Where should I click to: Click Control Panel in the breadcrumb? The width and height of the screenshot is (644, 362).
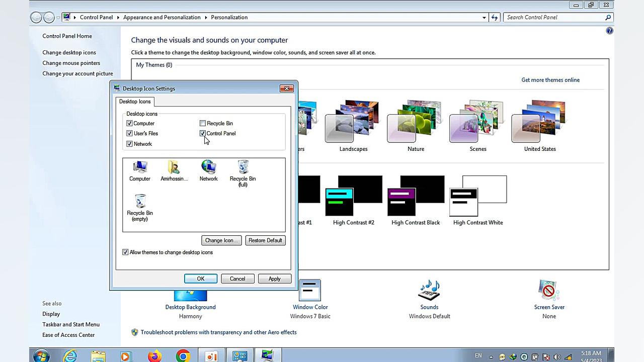point(96,17)
